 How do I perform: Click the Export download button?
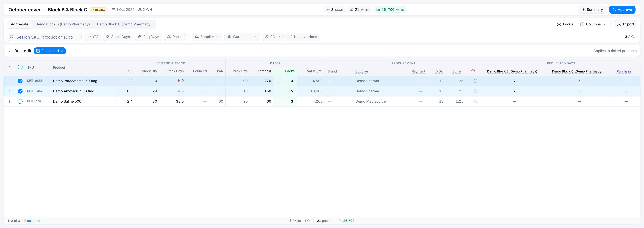[625, 24]
